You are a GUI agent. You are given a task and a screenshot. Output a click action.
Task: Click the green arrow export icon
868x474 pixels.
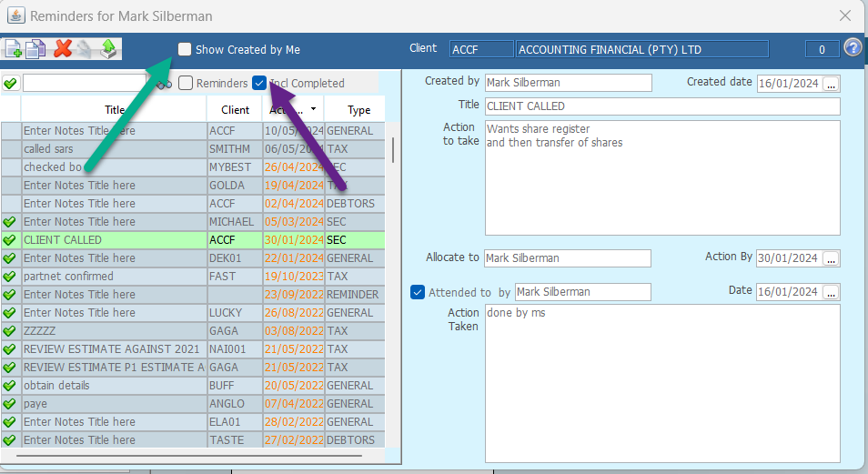(x=109, y=49)
